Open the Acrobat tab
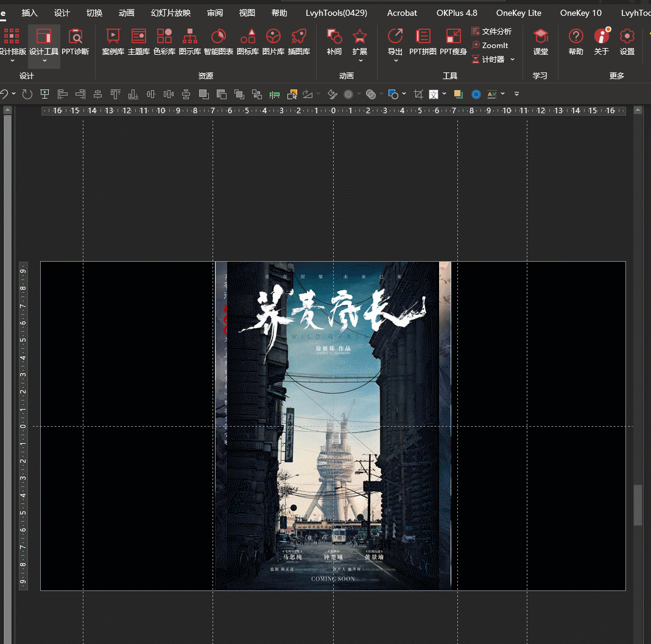The image size is (651, 644). 402,13
